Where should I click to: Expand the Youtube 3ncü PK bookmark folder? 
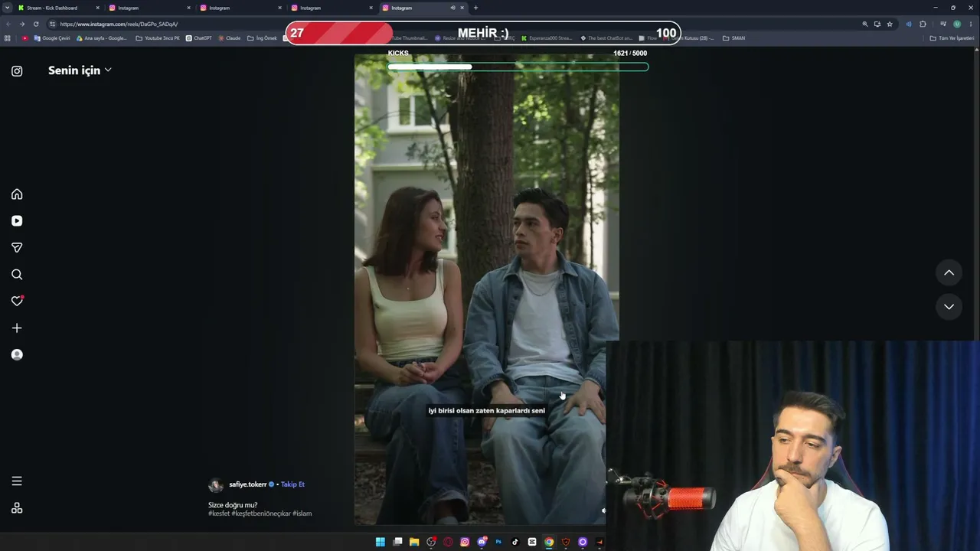[158, 38]
